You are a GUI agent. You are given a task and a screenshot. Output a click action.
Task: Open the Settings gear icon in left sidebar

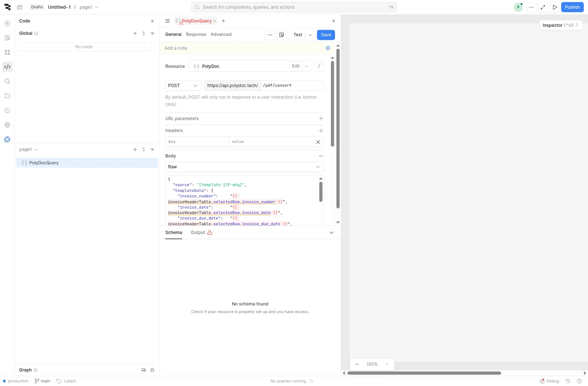click(7, 125)
